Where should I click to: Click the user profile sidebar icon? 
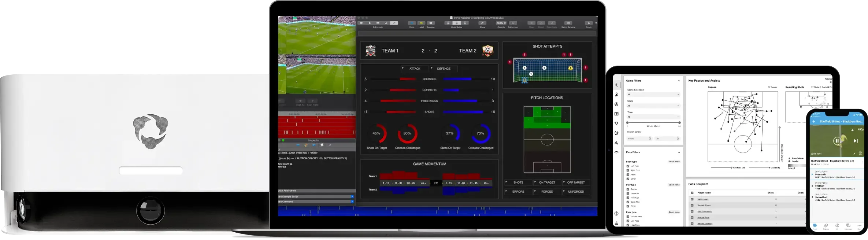tap(616, 223)
